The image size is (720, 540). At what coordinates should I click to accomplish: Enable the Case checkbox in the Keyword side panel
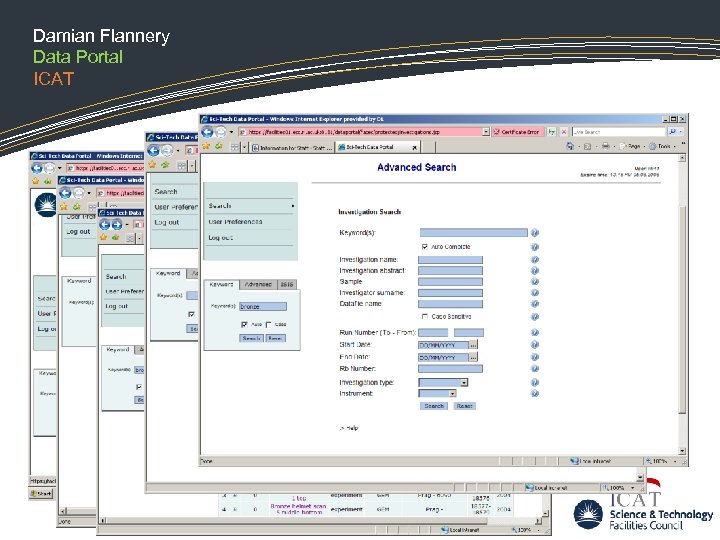[269, 324]
